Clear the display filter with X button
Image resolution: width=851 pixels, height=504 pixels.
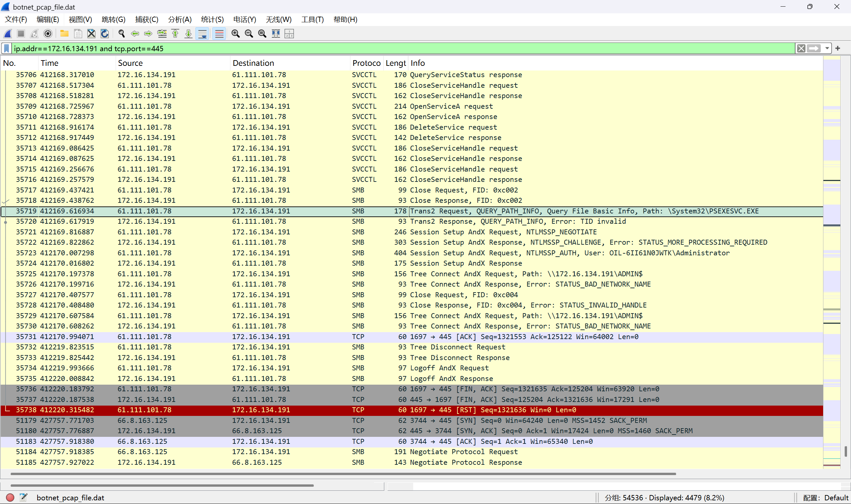tap(801, 49)
